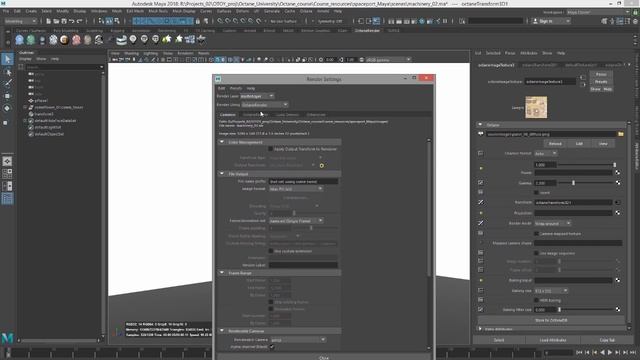Click the Reload button for the texture file
640x360 pixels.
click(x=555, y=144)
